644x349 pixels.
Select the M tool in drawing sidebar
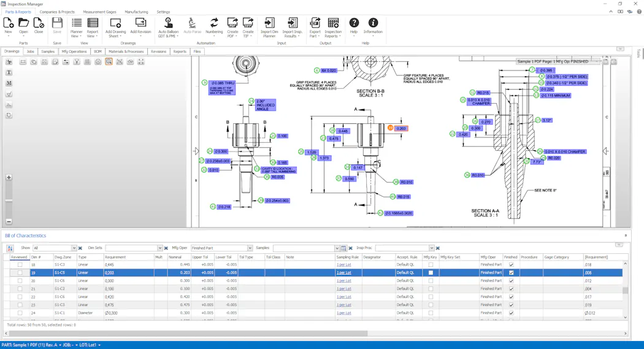(9, 83)
